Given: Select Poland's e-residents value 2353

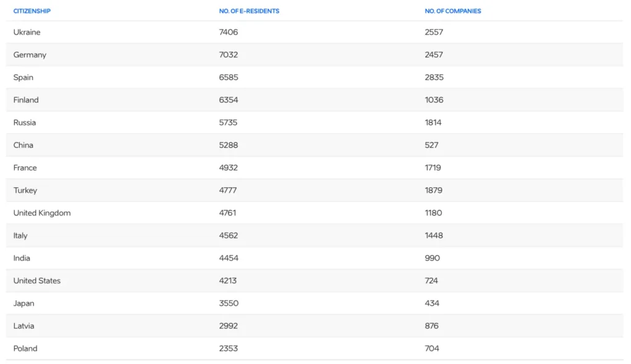Looking at the screenshot, I should [x=229, y=349].
